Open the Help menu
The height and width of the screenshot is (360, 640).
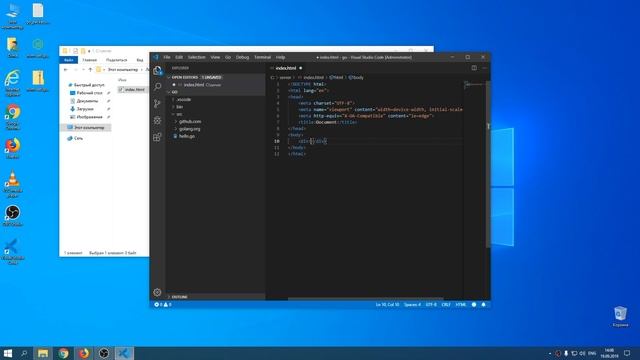point(280,57)
